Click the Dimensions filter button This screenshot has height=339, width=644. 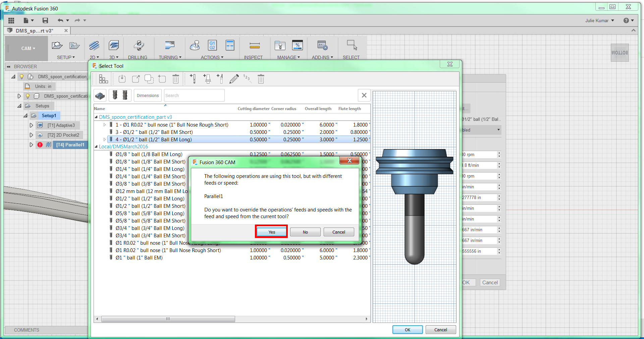pyautogui.click(x=148, y=95)
